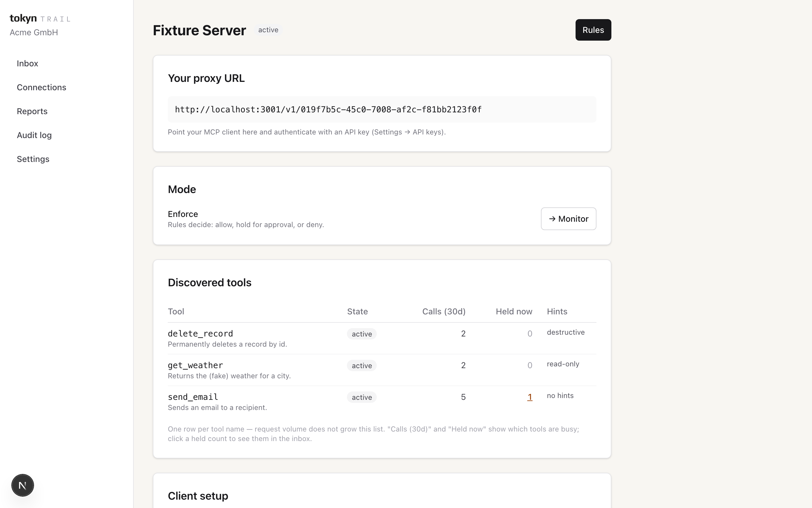Click the Acme GmbH organization name
The height and width of the screenshot is (508, 812).
tap(34, 32)
